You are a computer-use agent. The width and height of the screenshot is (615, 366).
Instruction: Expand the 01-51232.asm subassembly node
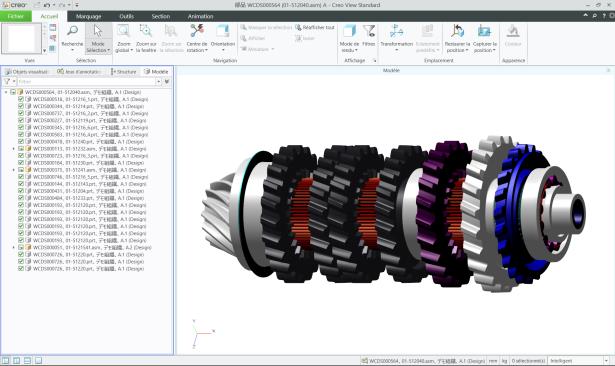(14, 149)
